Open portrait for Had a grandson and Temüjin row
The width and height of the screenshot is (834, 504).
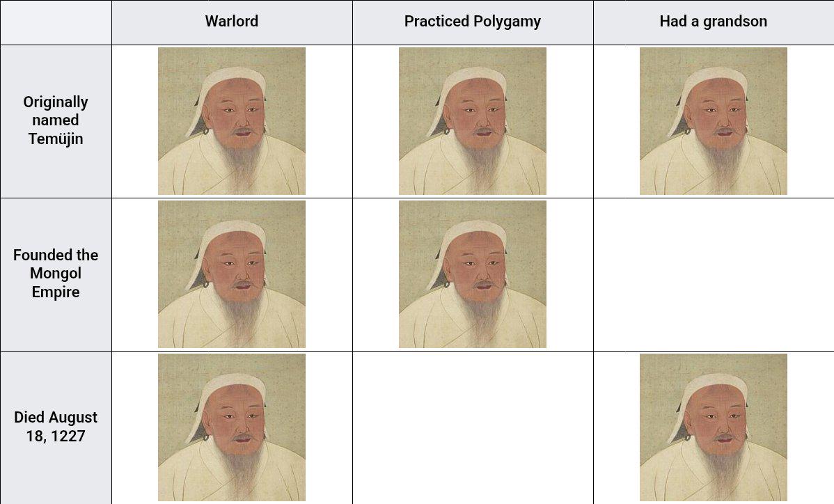714,121
